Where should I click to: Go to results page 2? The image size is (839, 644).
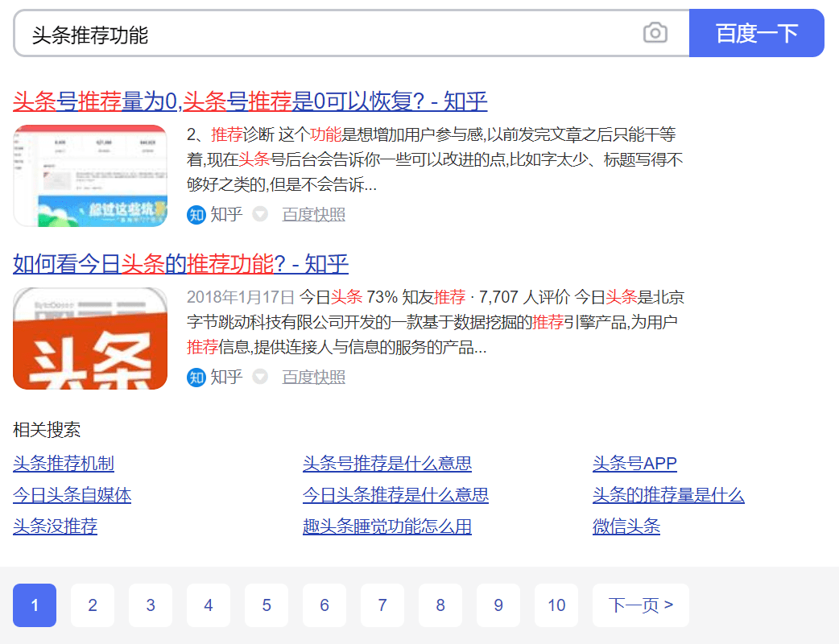coord(93,605)
